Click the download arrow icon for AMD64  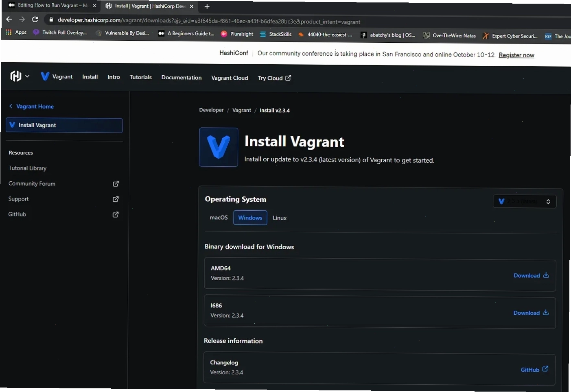coord(546,275)
